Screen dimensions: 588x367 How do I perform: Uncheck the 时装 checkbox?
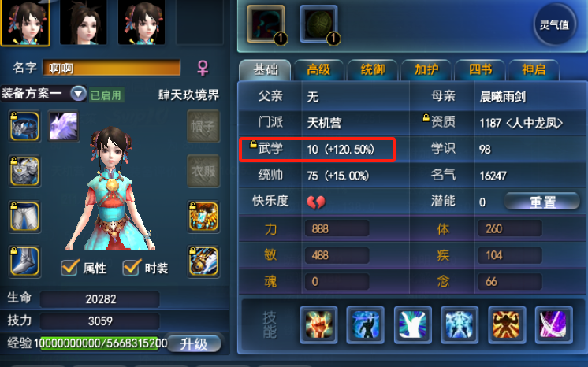click(132, 268)
